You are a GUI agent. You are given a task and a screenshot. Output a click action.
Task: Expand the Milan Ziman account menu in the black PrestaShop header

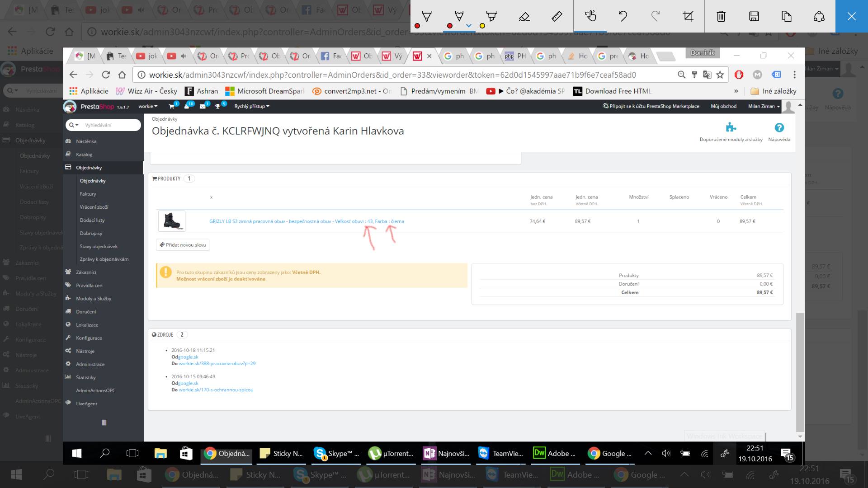764,106
